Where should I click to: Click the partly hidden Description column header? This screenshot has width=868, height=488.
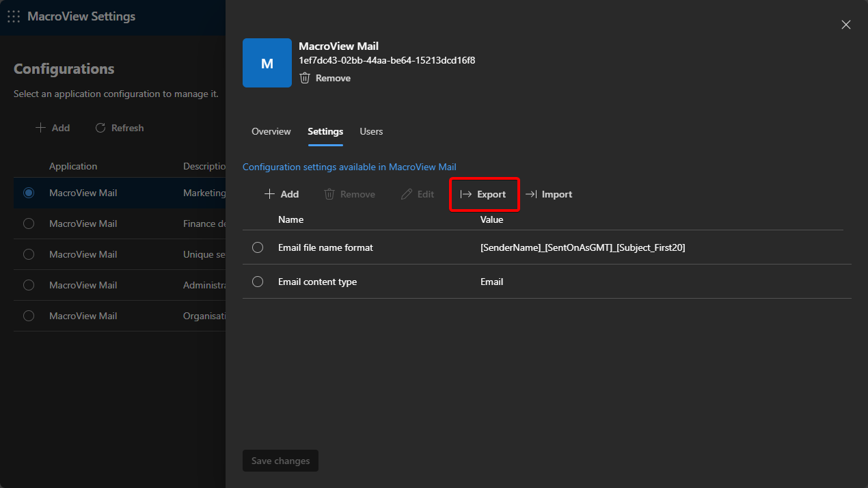[204, 166]
